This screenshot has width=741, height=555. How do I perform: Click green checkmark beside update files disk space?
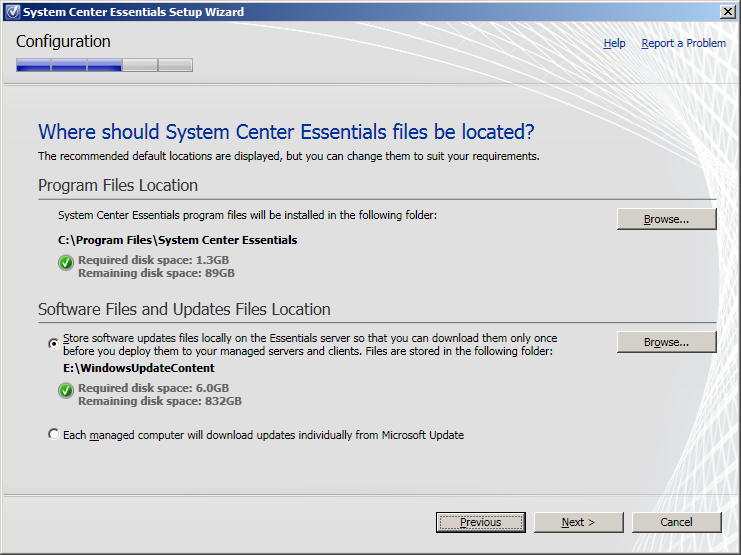click(x=66, y=391)
